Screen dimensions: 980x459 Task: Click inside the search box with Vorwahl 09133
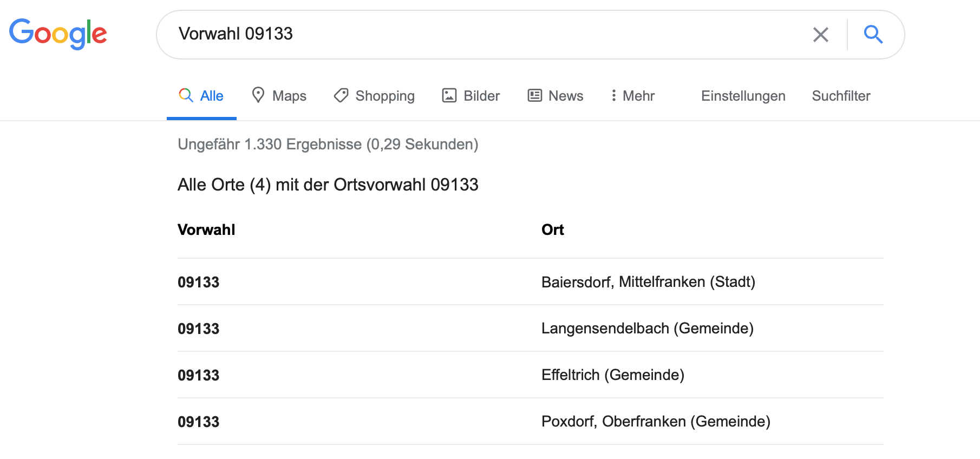487,34
